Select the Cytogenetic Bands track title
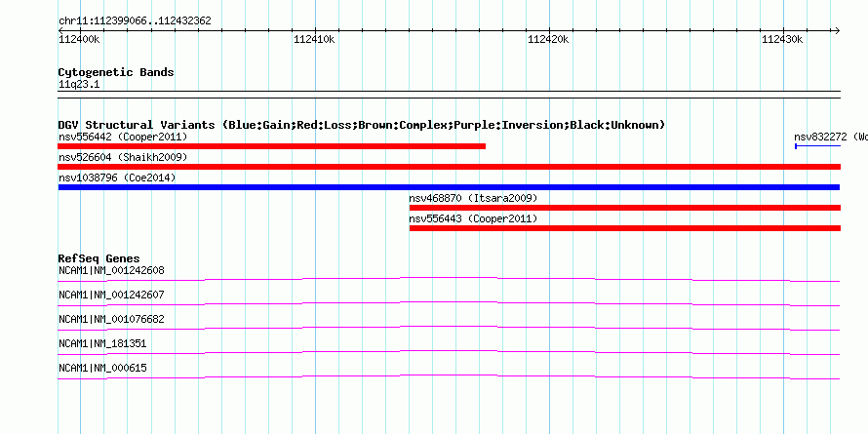The width and height of the screenshot is (868, 434). pyautogui.click(x=116, y=72)
